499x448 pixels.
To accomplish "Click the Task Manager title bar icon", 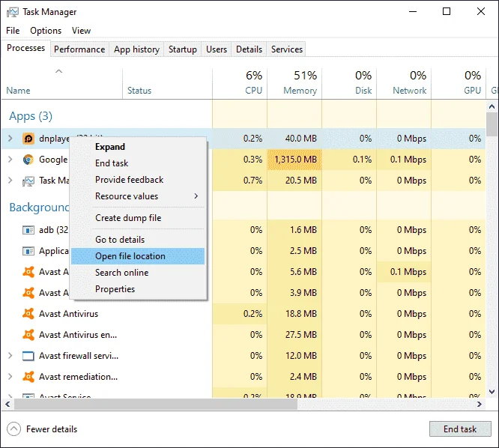I will tap(13, 12).
